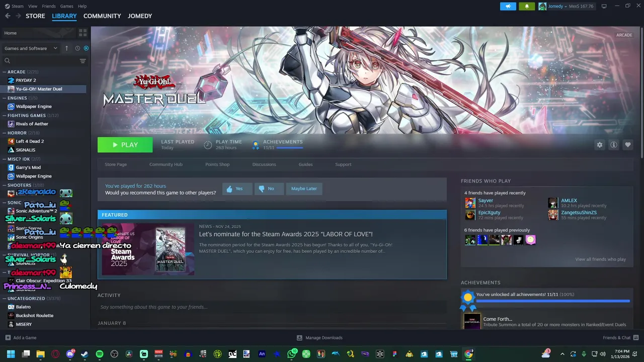Viewport: 644px width, 362px height.
Task: Open the JOMEDY profile section
Action: pyautogui.click(x=140, y=16)
